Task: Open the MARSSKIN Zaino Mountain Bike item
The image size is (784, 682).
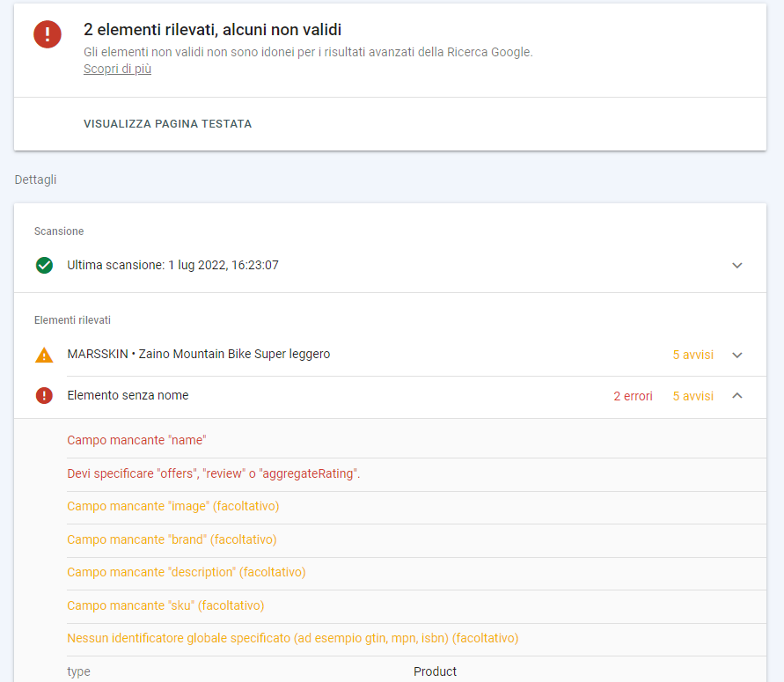Action: (x=199, y=354)
